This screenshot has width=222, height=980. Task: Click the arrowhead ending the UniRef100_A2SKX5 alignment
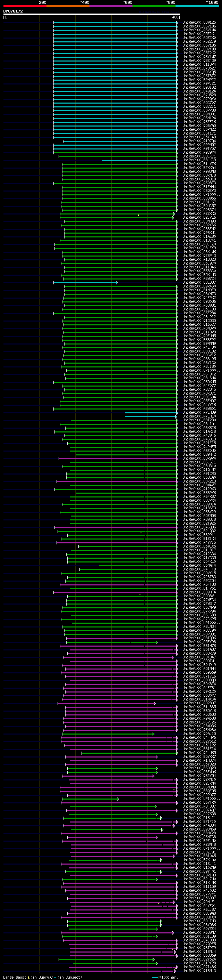tap(174, 214)
